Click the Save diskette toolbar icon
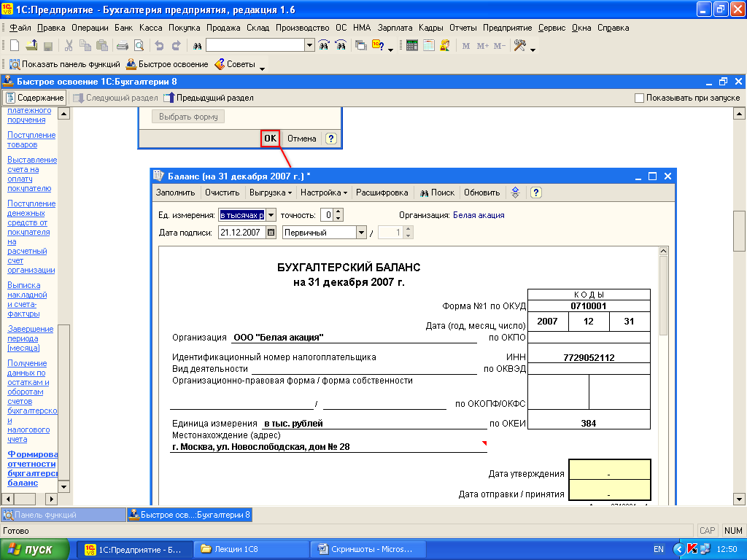Screen dimensions: 747x560 click(47, 46)
